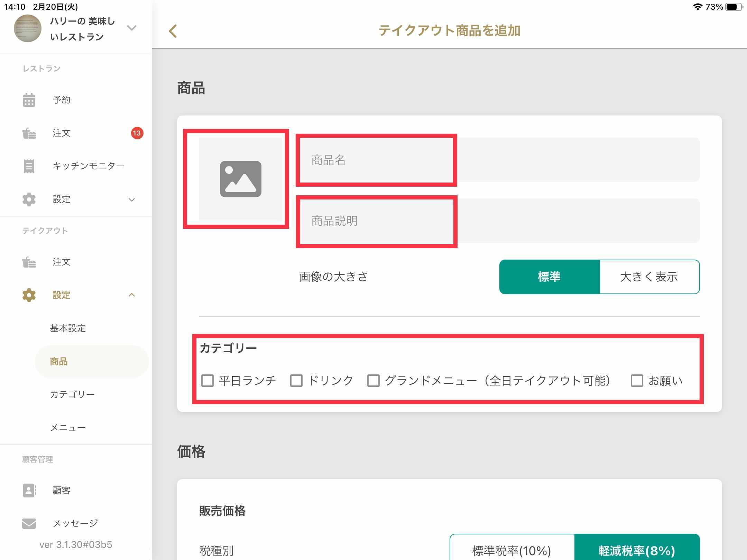Open the メッセージ envelope icon
Screen dimensions: 747x560
(x=29, y=523)
